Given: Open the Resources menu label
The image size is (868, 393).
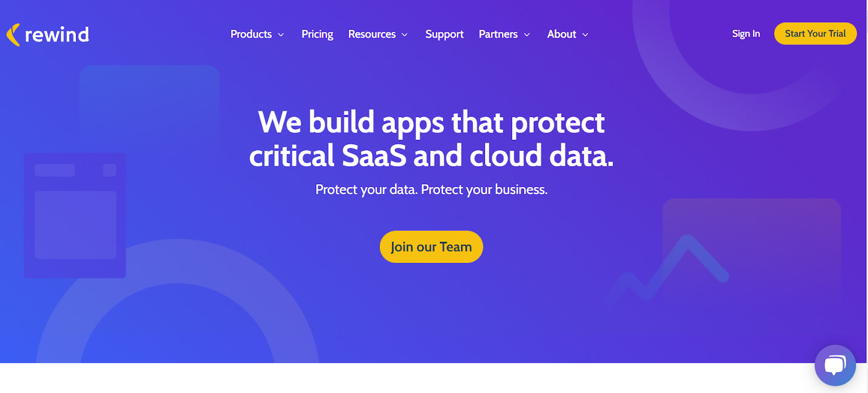Looking at the screenshot, I should click(372, 34).
